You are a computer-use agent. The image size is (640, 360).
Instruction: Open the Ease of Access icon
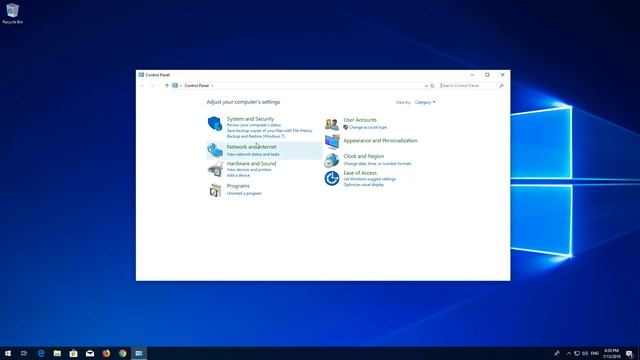click(x=332, y=178)
